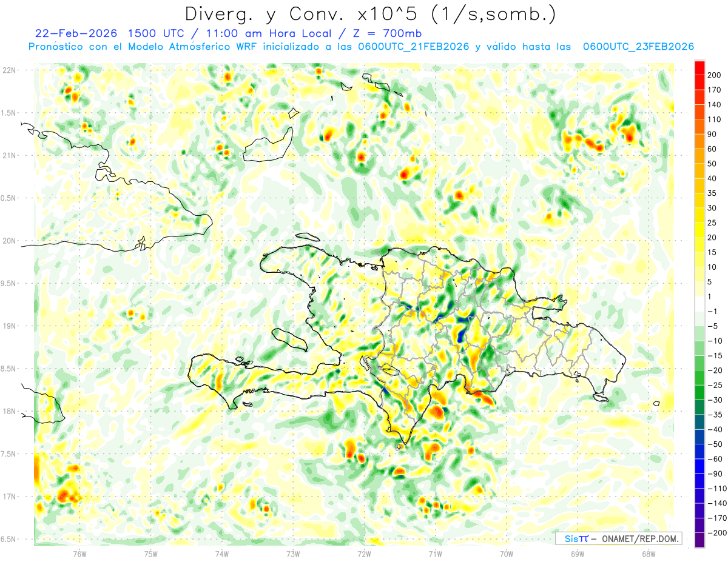
Task: Click the colorbar band between 60 and 90
Action: pyautogui.click(x=699, y=142)
